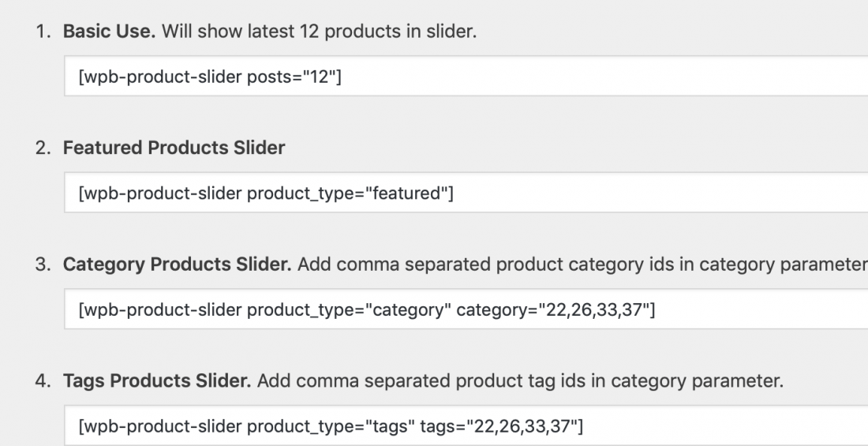The width and height of the screenshot is (868, 446).
Task: Click the "Featured Products Slider" heading
Action: 174,148
